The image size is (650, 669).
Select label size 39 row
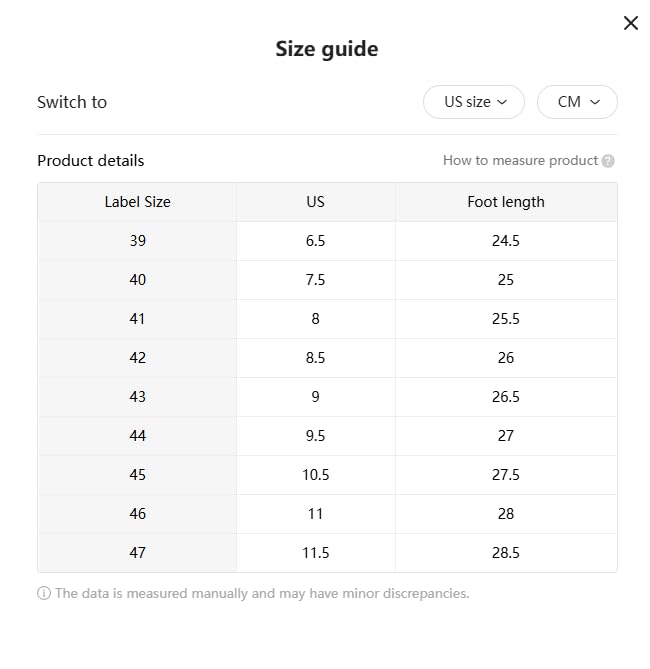137,241
